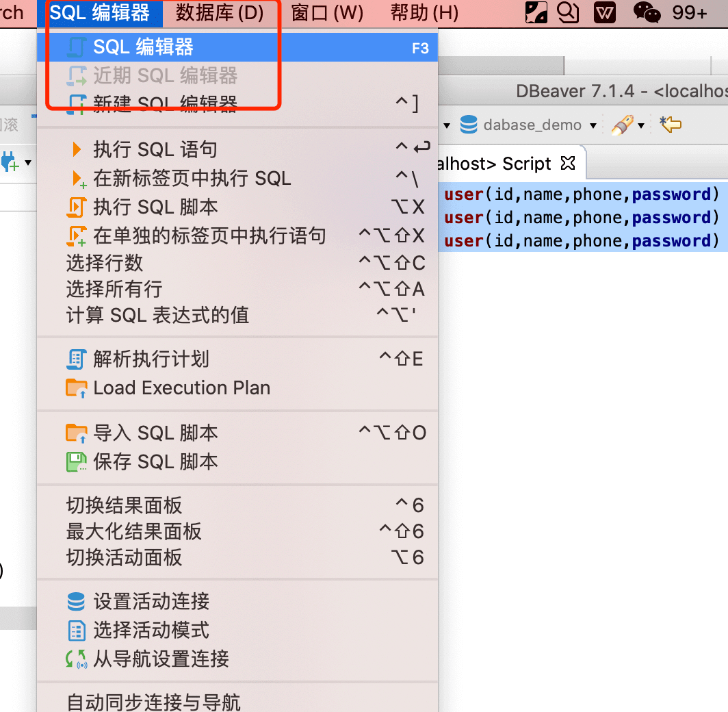Click the dabase_demo database cylinder icon
The width and height of the screenshot is (728, 712).
469,124
